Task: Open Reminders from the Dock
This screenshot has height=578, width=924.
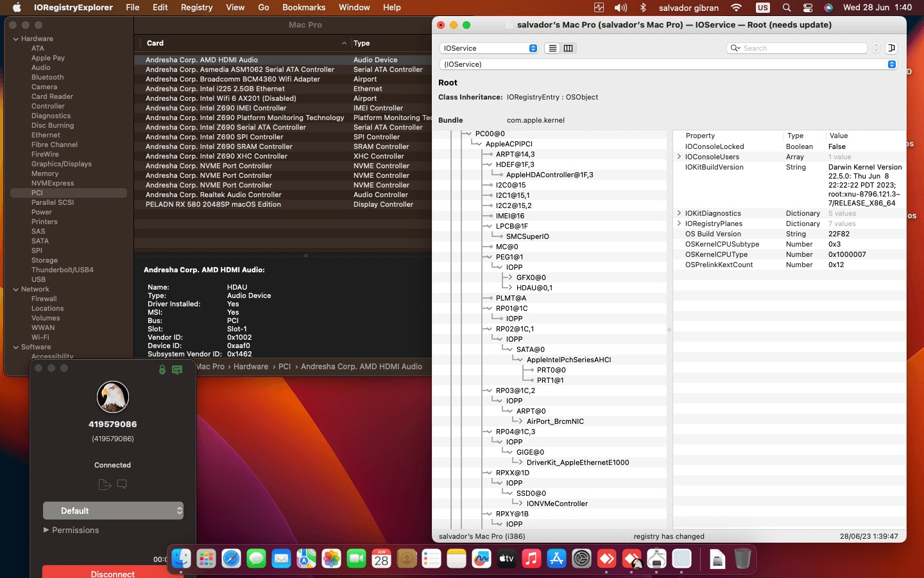Action: point(431,559)
